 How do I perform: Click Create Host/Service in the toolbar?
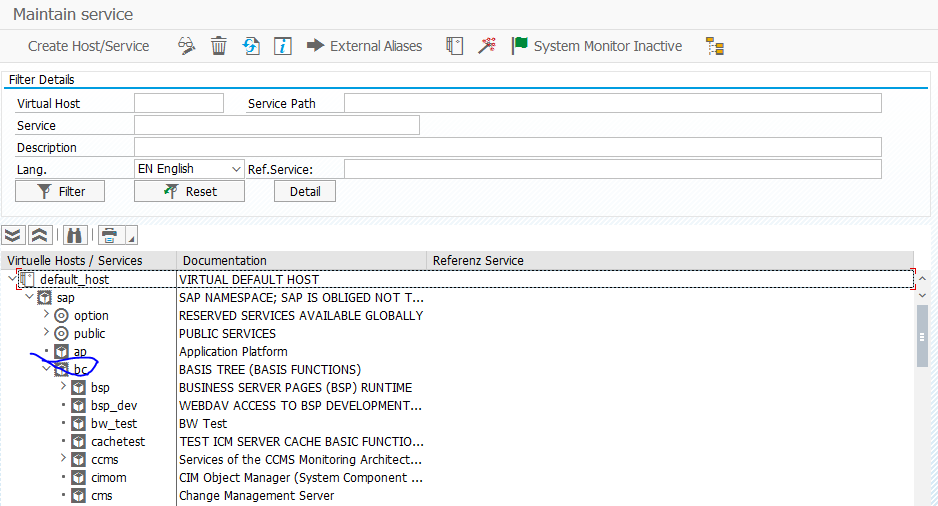[89, 46]
